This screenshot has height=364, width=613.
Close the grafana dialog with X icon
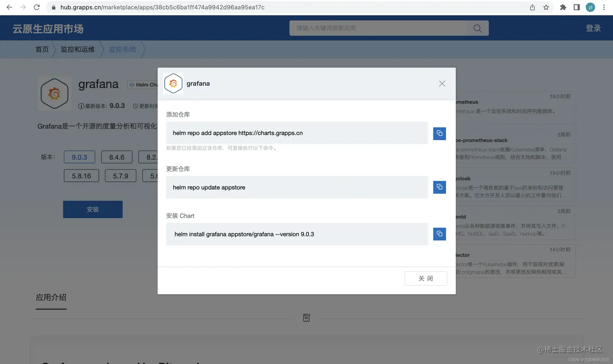442,83
